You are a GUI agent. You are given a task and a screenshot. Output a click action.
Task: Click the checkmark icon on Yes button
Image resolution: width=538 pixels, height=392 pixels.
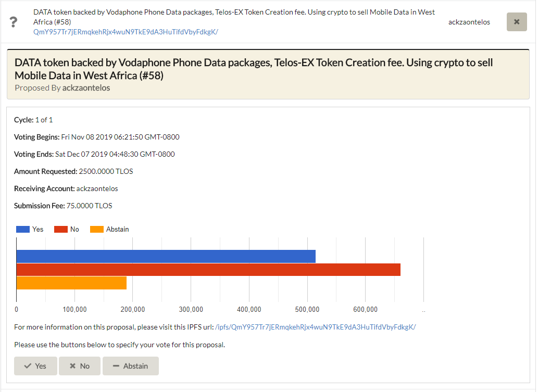coord(27,366)
